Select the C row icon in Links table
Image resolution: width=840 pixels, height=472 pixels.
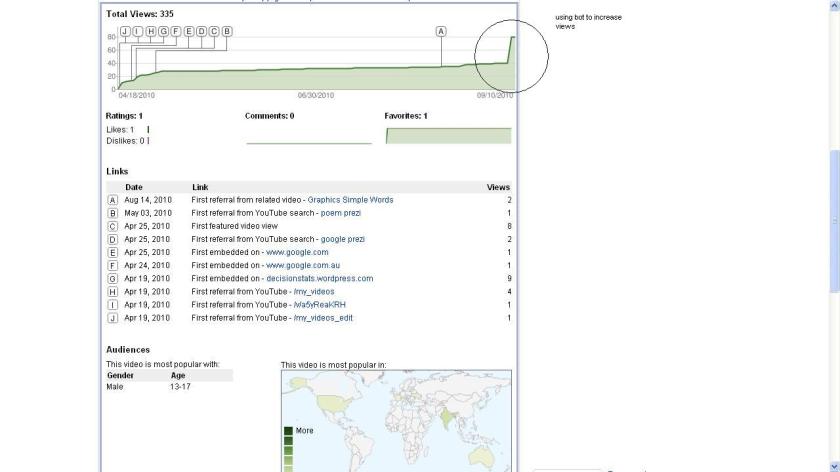(113, 227)
